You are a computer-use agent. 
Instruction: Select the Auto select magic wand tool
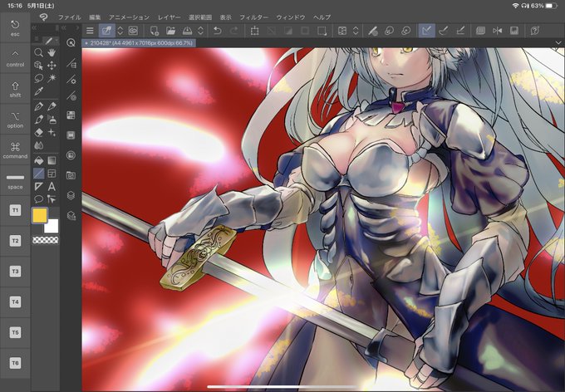pos(52,78)
